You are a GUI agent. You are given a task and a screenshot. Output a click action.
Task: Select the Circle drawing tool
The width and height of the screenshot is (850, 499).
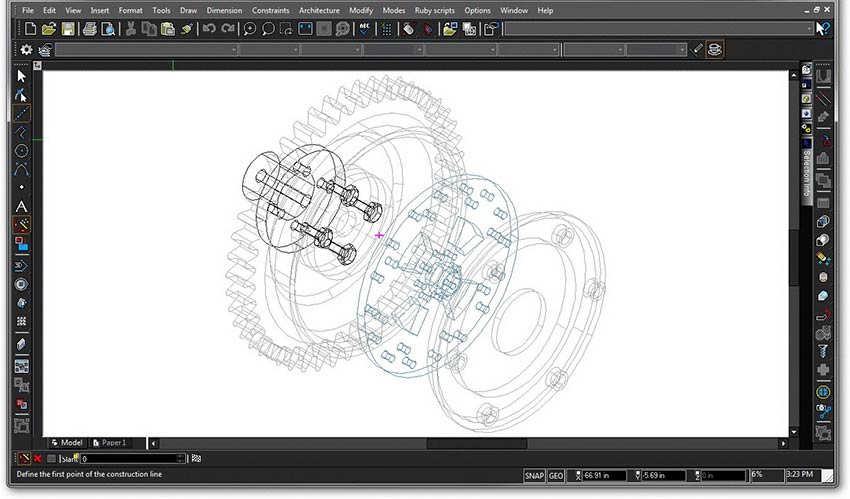[x=22, y=150]
